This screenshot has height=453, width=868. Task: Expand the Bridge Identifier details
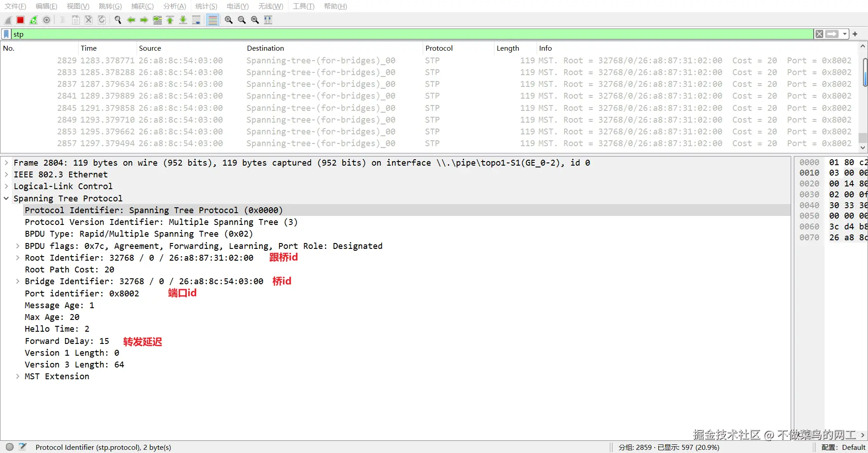[x=18, y=281]
